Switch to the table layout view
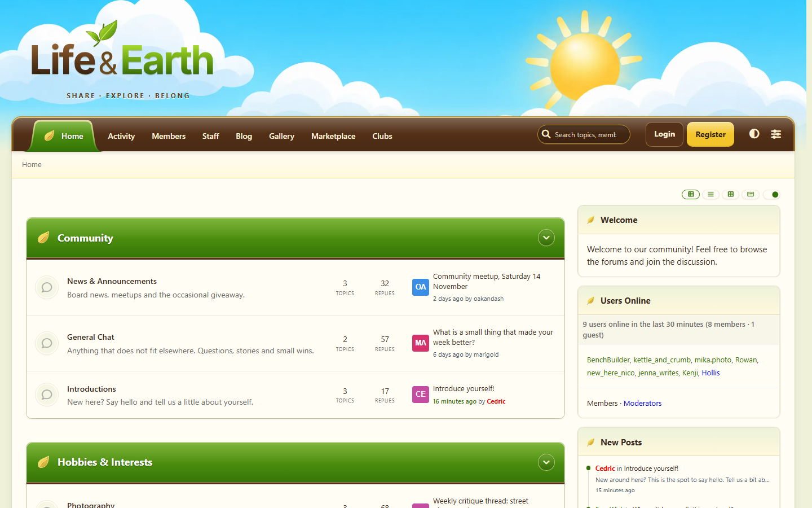The height and width of the screenshot is (508, 812). point(691,194)
